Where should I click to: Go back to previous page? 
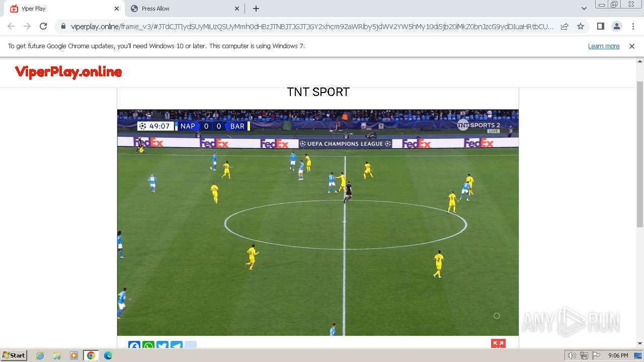pyautogui.click(x=11, y=27)
